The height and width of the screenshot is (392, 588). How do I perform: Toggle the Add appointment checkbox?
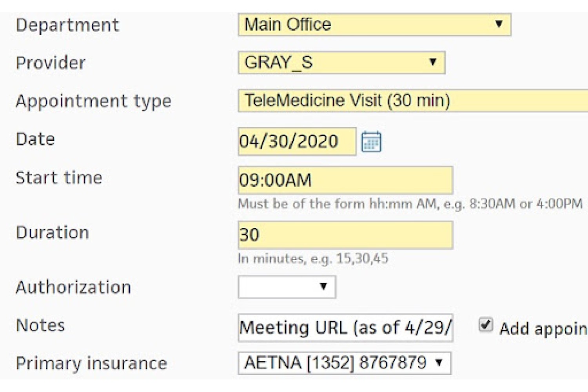point(485,325)
